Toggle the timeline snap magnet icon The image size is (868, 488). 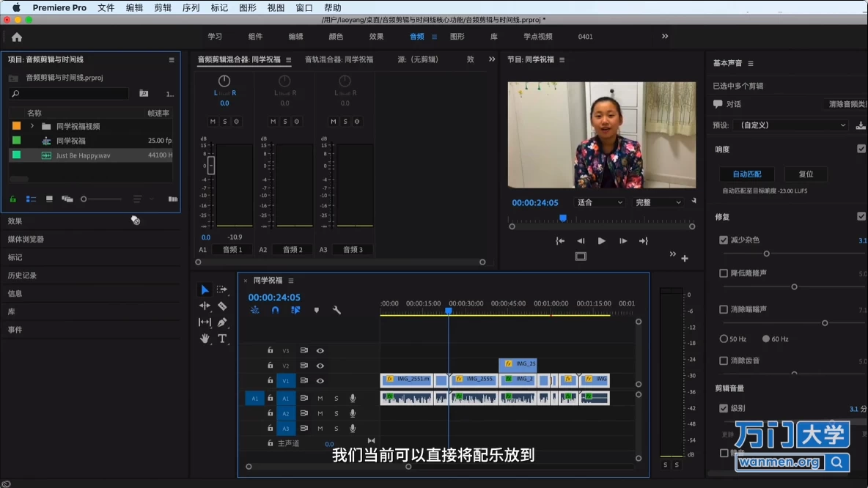click(275, 310)
